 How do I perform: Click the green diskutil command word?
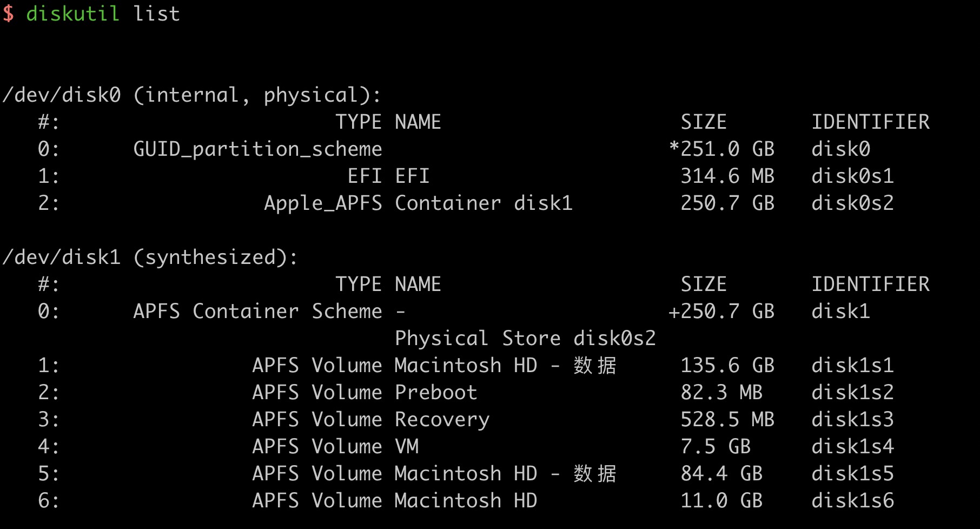72,14
